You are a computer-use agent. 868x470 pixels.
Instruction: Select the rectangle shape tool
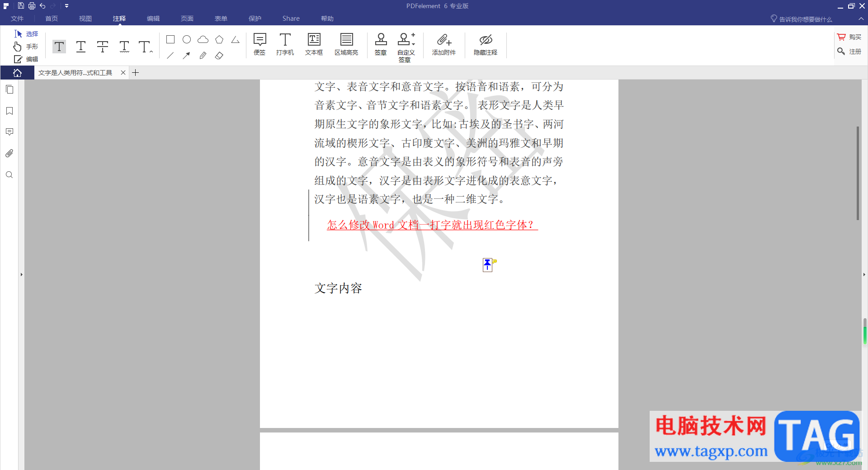tap(170, 40)
